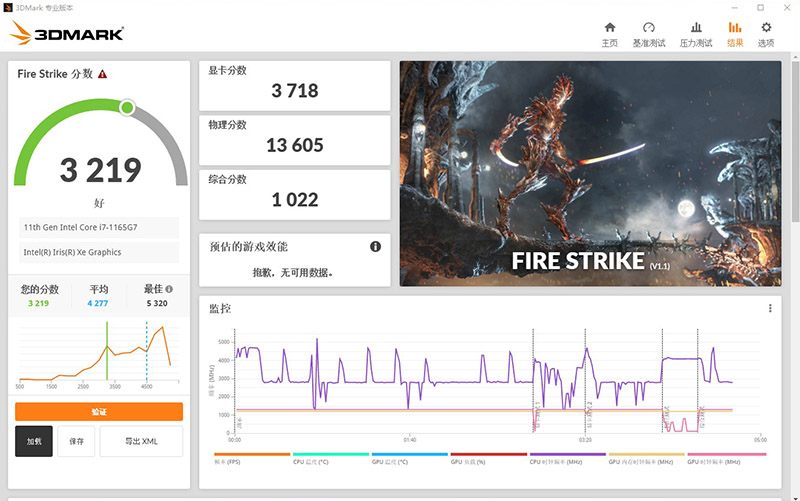Click the 抱歉，无可用数据 message
The image size is (800, 501).
click(x=293, y=272)
